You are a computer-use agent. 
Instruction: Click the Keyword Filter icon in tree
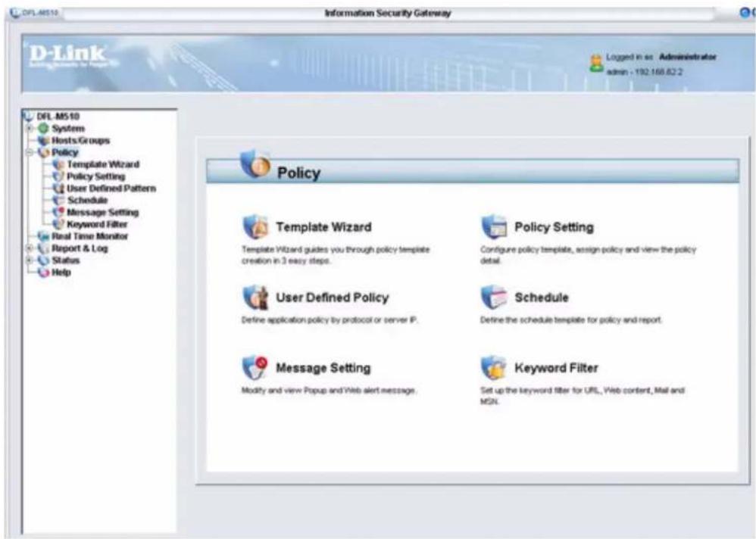[59, 225]
